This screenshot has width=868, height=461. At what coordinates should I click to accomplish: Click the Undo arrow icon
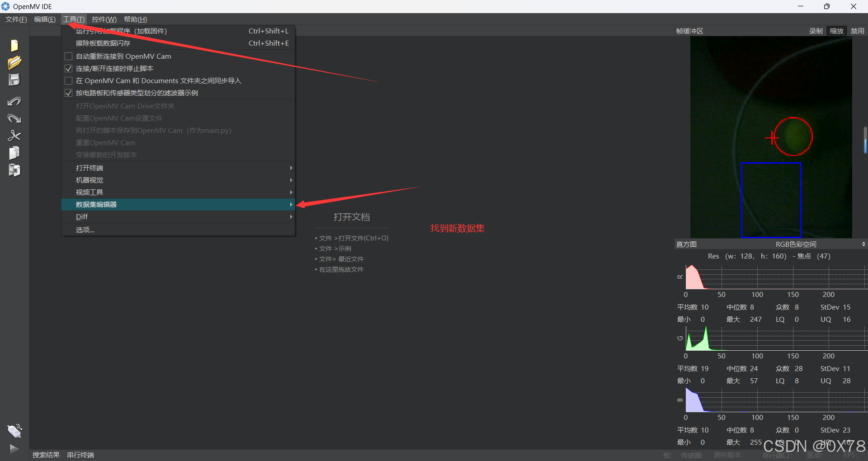(14, 101)
